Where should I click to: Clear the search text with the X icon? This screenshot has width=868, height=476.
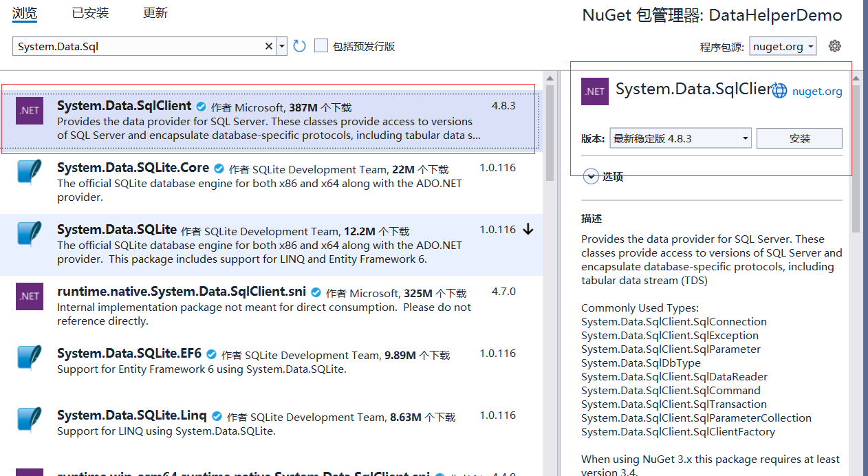pyautogui.click(x=269, y=46)
